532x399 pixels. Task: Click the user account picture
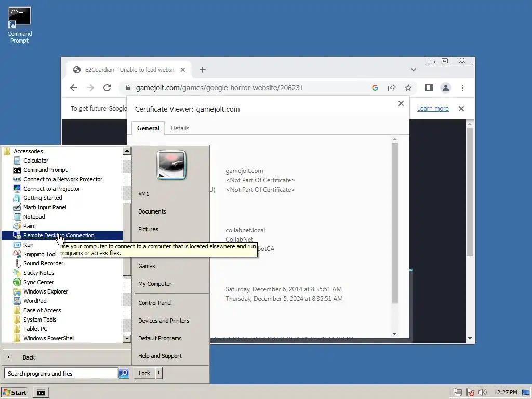point(171,165)
